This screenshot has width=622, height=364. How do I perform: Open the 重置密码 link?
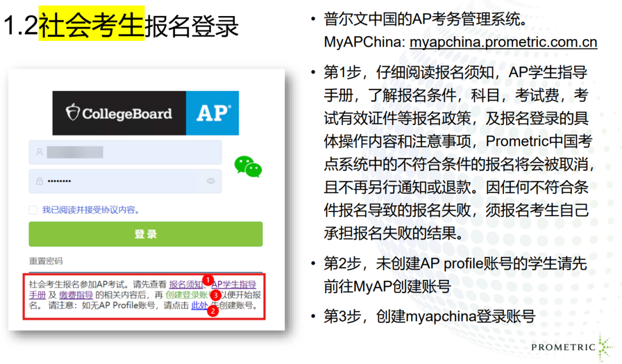click(46, 261)
